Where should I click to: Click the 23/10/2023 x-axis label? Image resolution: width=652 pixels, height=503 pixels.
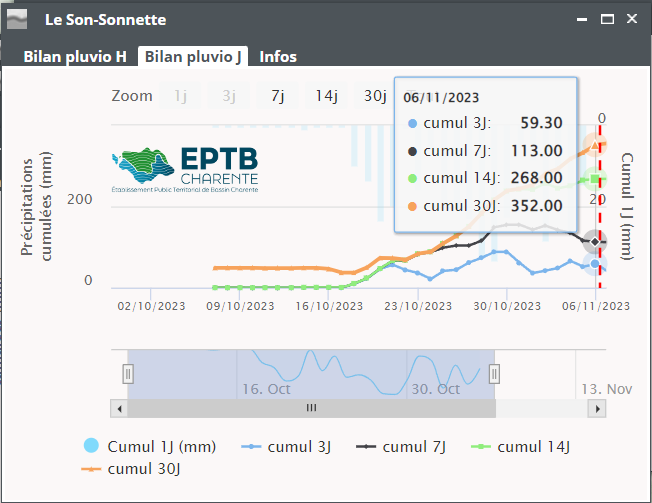click(418, 306)
